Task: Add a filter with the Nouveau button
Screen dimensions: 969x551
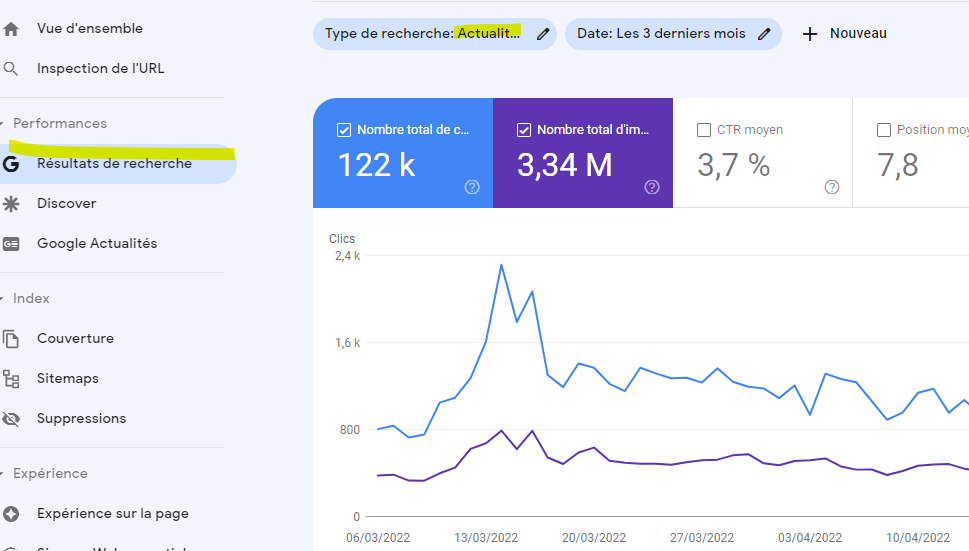Action: (845, 34)
